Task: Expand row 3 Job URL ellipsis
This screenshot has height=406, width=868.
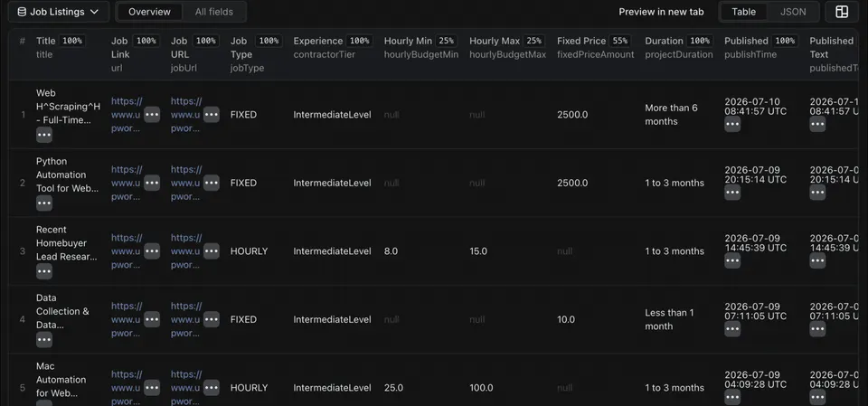Action: pyautogui.click(x=212, y=250)
